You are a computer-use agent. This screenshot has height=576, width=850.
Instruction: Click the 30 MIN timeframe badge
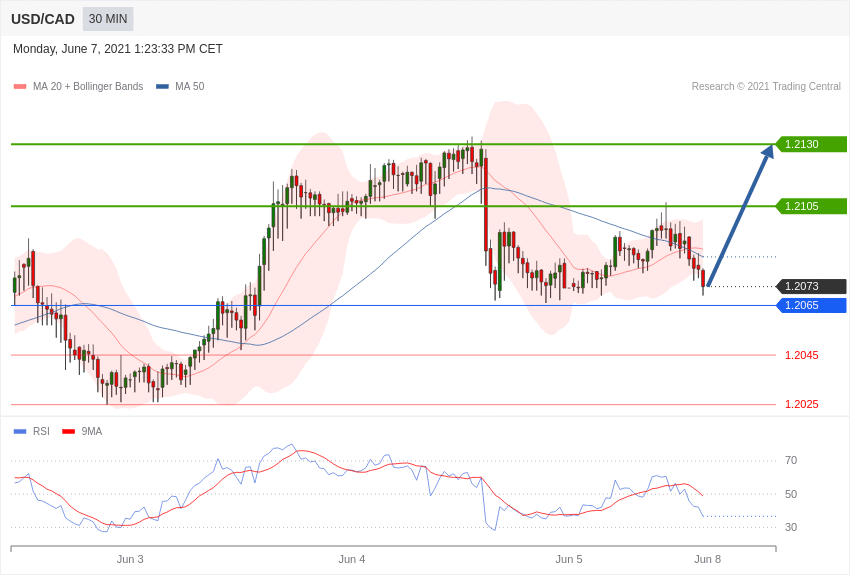(x=108, y=19)
